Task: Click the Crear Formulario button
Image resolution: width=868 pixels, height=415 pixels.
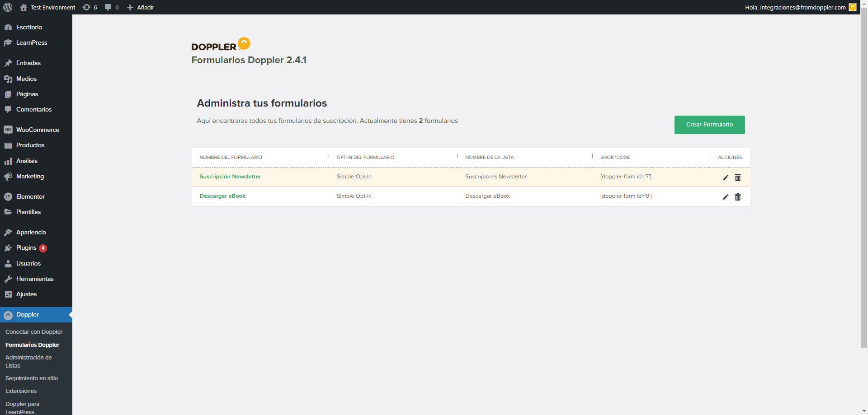Action: [709, 125]
